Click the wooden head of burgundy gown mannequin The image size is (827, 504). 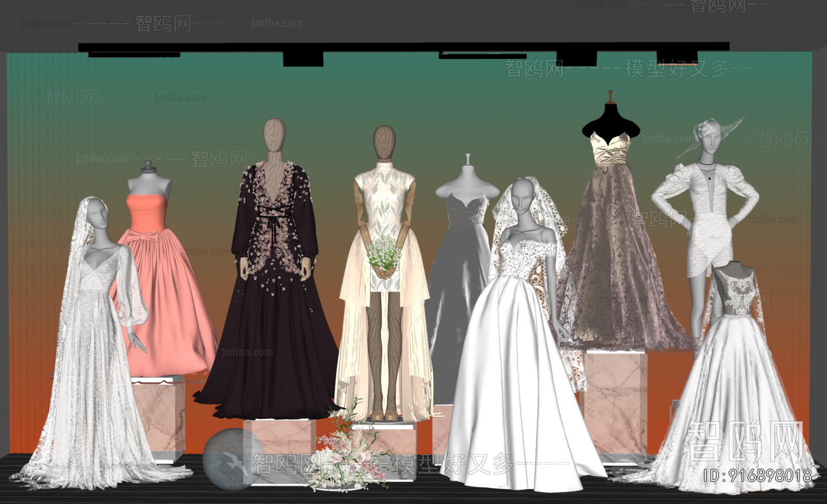pos(274,135)
